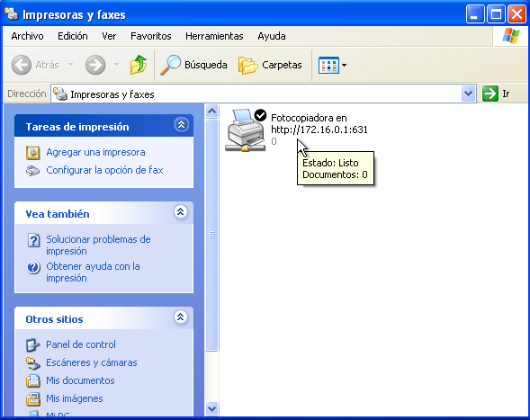
Task: Click the printers icon in title bar
Action: 12,14
